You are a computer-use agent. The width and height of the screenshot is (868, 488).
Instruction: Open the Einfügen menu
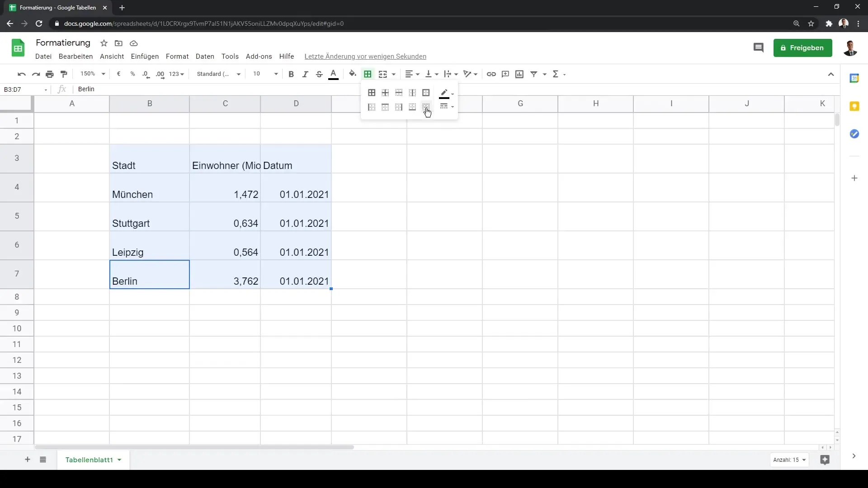coord(145,56)
